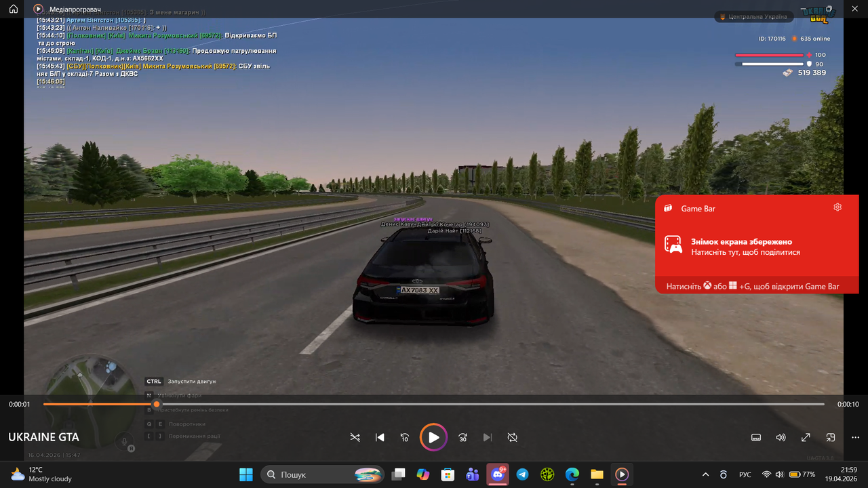Open the green globe app on taskbar
This screenshot has width=868, height=488.
(547, 474)
